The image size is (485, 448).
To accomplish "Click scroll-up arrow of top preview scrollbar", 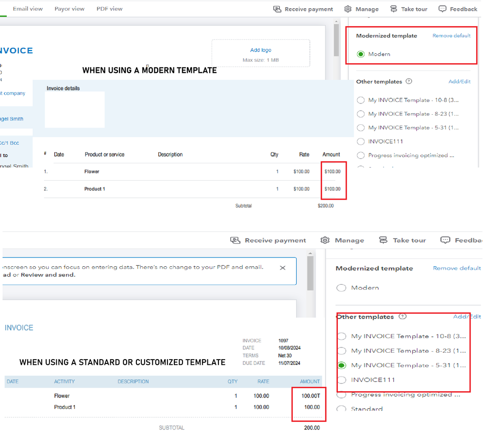I will point(336,21).
